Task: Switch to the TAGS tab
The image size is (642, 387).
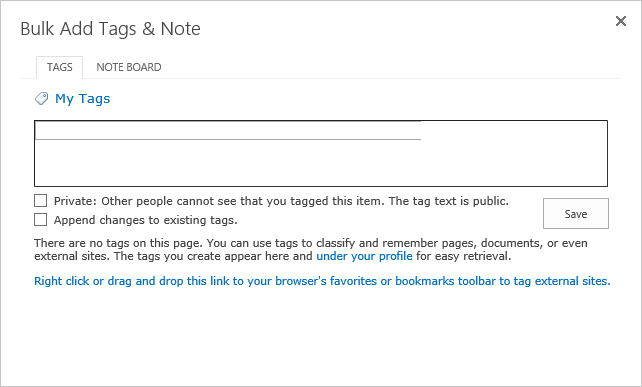Action: 59,67
